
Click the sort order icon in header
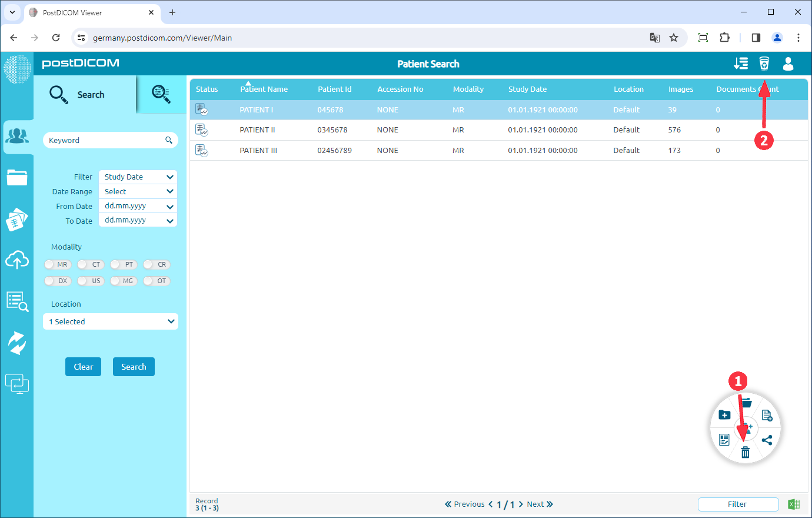[741, 64]
